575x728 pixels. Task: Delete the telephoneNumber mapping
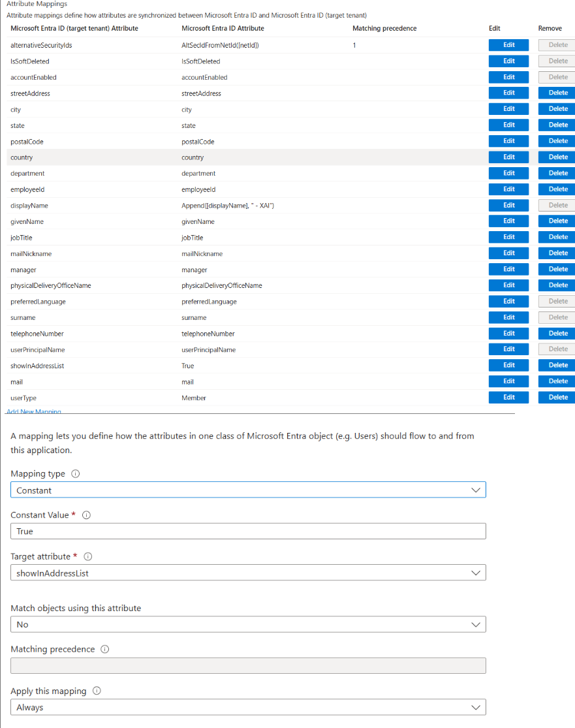tap(558, 334)
